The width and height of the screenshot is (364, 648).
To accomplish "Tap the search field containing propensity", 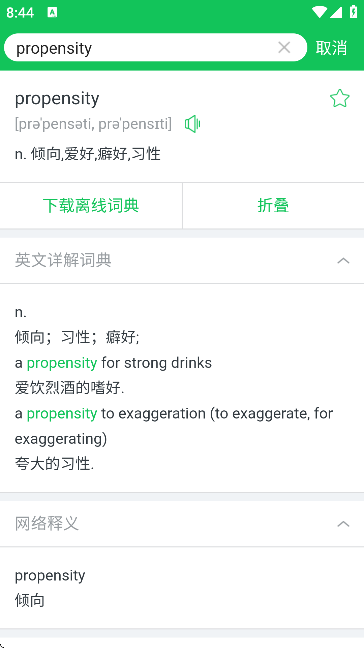I will click(x=155, y=48).
